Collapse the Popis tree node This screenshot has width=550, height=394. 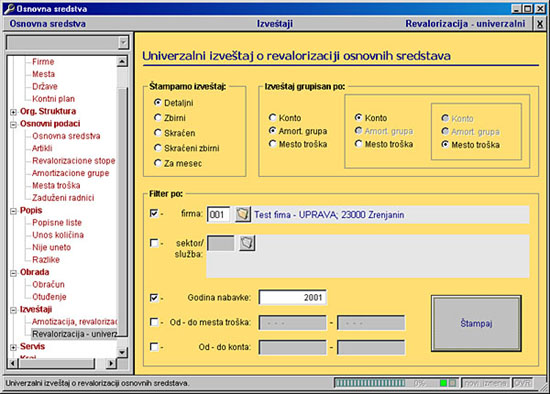point(13,211)
